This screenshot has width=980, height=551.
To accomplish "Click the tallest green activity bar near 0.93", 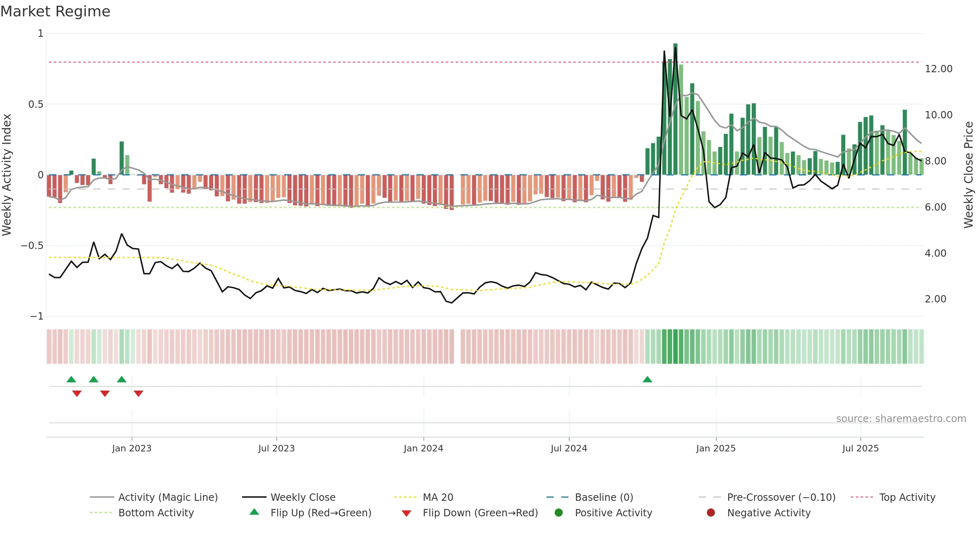I will (x=675, y=109).
